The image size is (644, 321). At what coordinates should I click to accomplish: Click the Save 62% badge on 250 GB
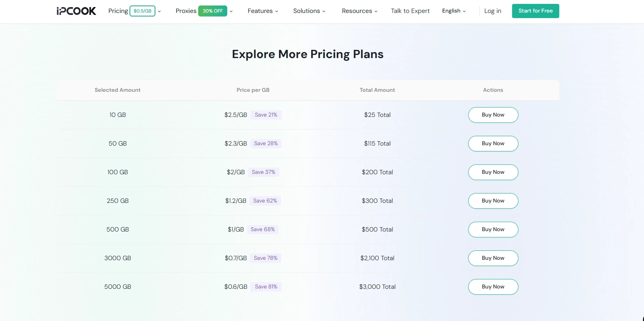pos(265,201)
